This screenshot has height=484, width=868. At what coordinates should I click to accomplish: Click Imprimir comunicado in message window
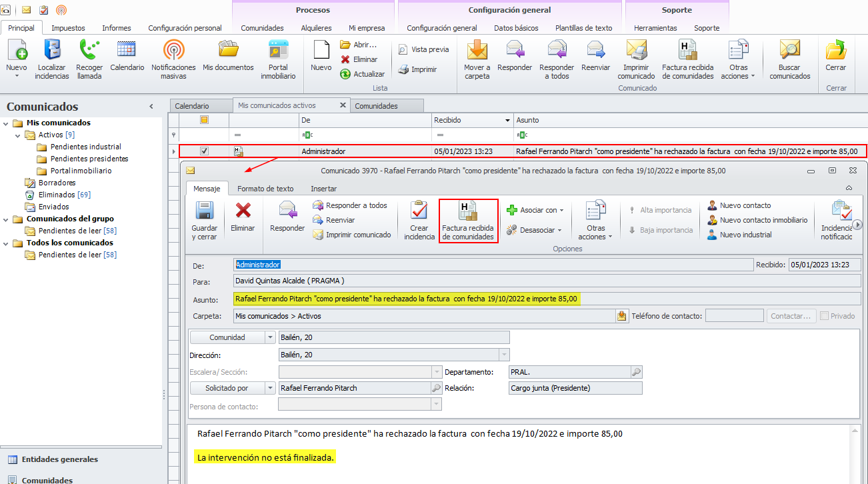tap(351, 235)
